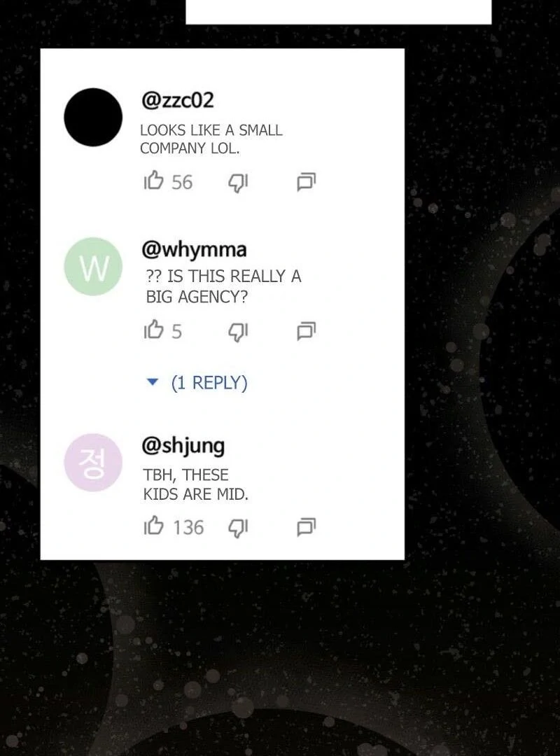Dislike the @whymma comment

pyautogui.click(x=238, y=332)
